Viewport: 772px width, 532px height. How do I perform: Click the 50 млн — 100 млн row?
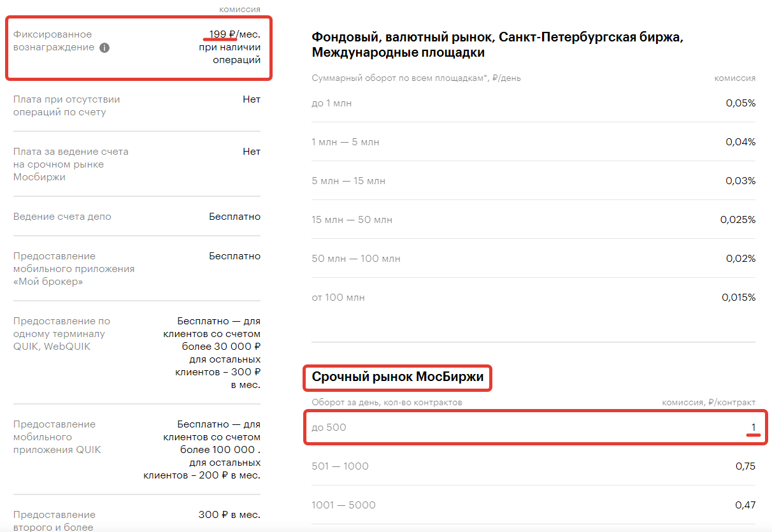[534, 259]
